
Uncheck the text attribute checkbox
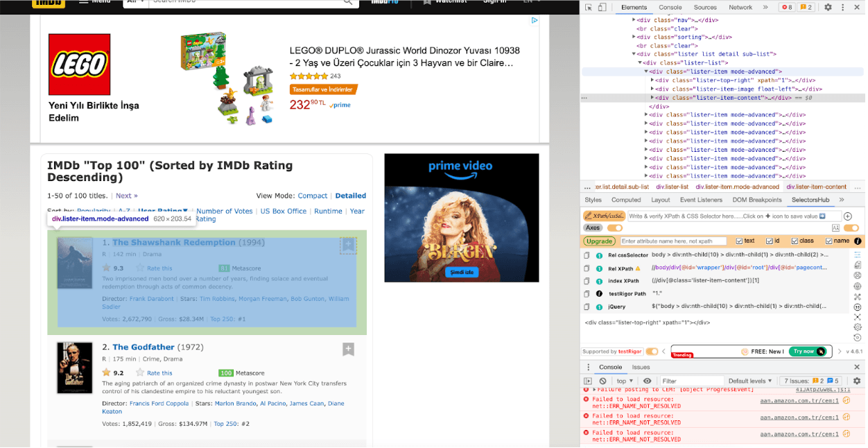pos(740,241)
